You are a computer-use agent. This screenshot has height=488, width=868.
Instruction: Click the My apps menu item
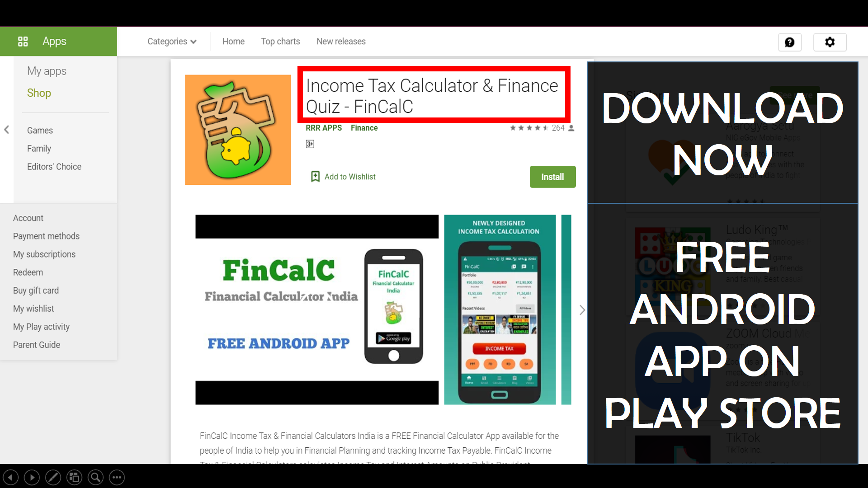pyautogui.click(x=47, y=71)
